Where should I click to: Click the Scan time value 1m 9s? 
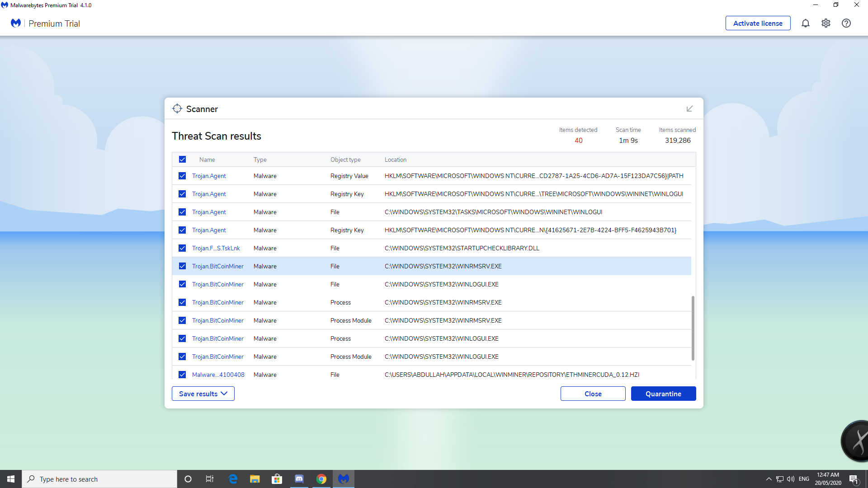pos(628,141)
